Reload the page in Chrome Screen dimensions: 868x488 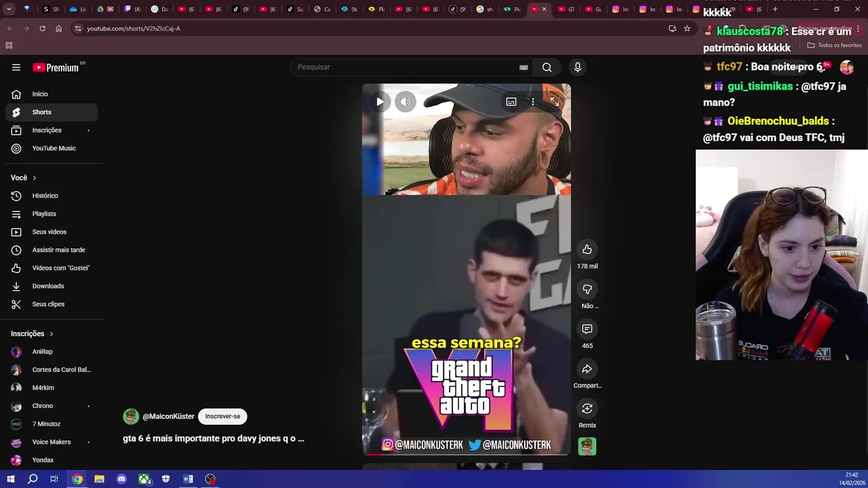tap(42, 28)
